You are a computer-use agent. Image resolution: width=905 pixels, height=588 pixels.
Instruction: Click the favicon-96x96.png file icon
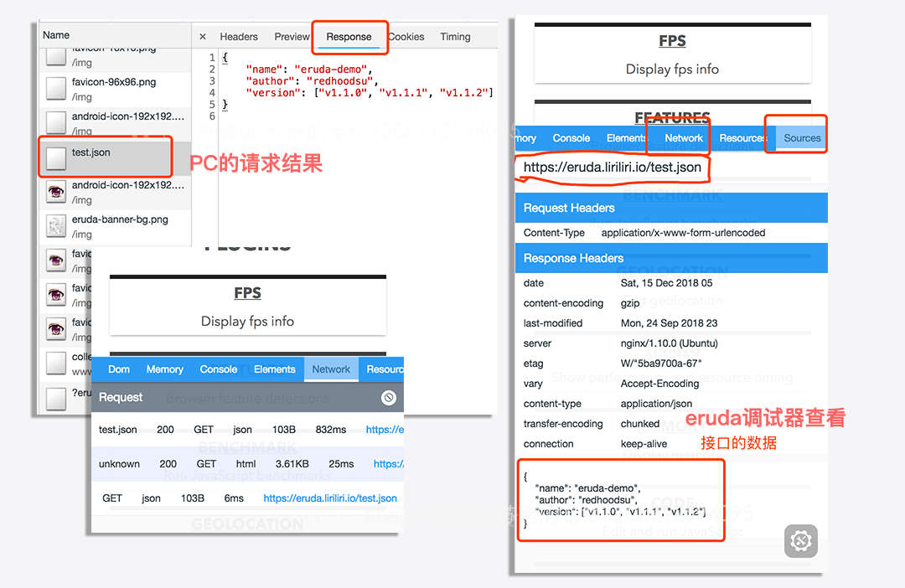click(x=56, y=89)
